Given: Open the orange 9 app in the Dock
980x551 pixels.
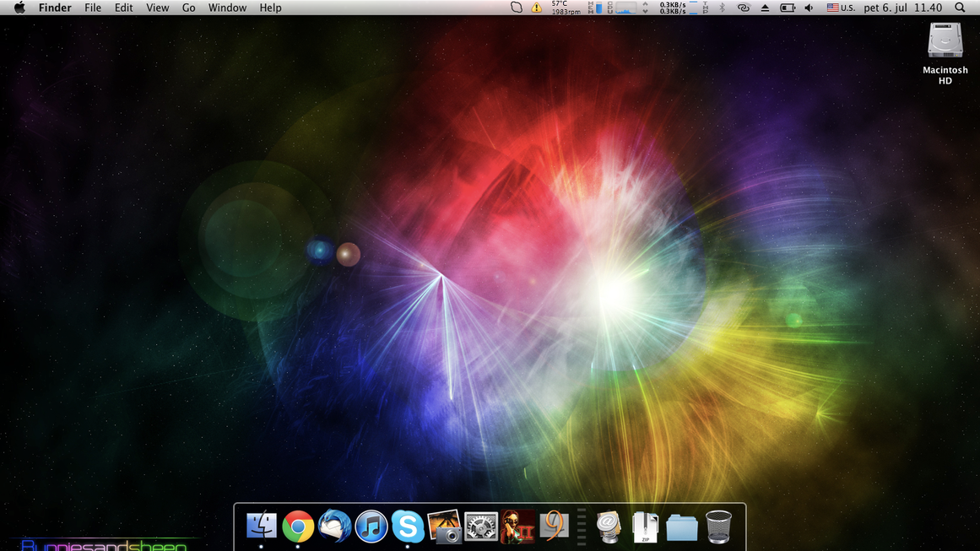Looking at the screenshot, I should (x=554, y=526).
